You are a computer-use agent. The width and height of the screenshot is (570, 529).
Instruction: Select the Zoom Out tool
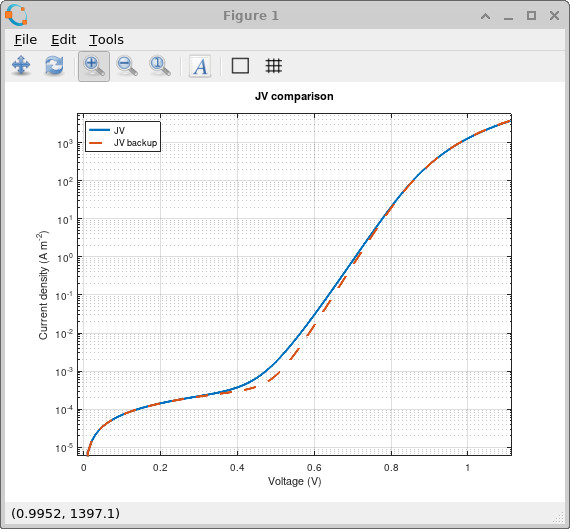pos(127,66)
